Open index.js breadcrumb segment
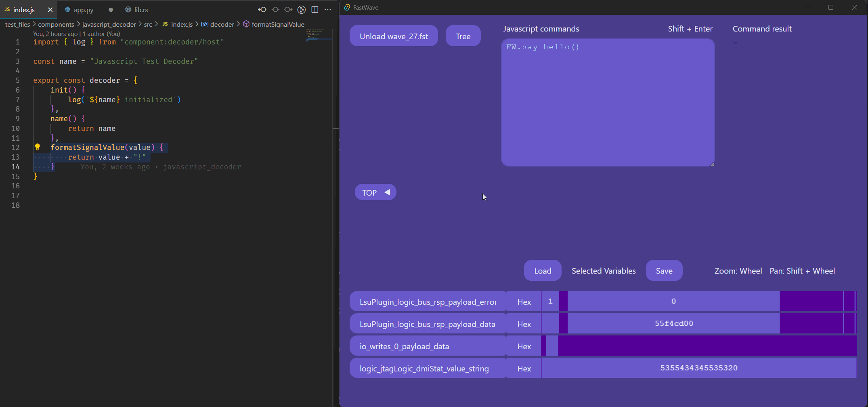 point(178,24)
